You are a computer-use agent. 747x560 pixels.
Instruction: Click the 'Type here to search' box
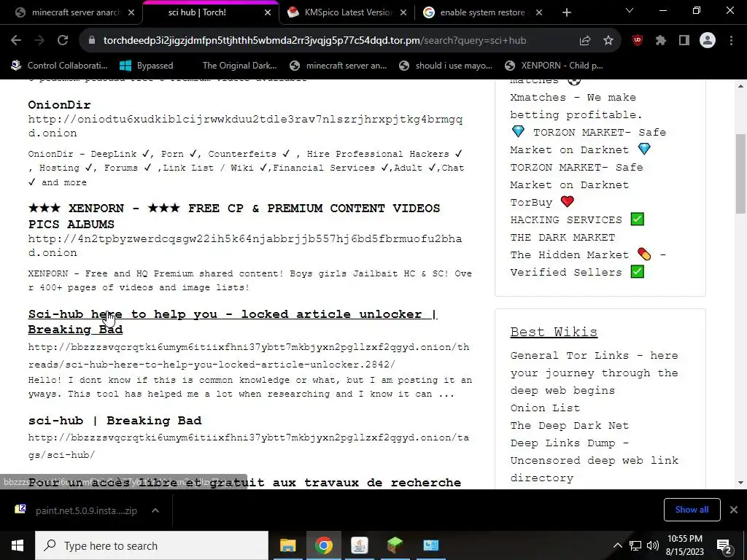(x=152, y=545)
